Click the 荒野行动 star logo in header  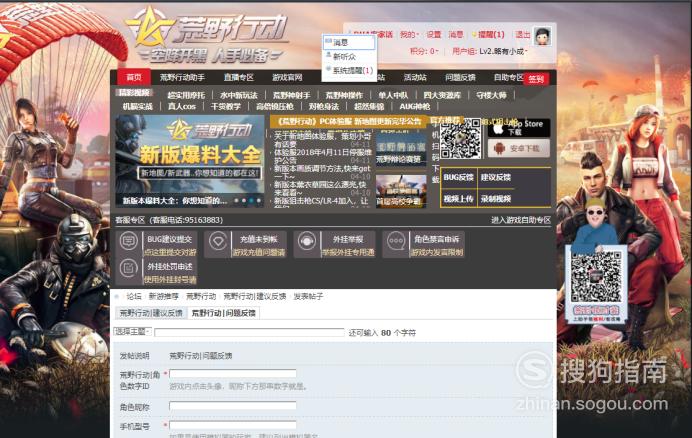coord(148,27)
